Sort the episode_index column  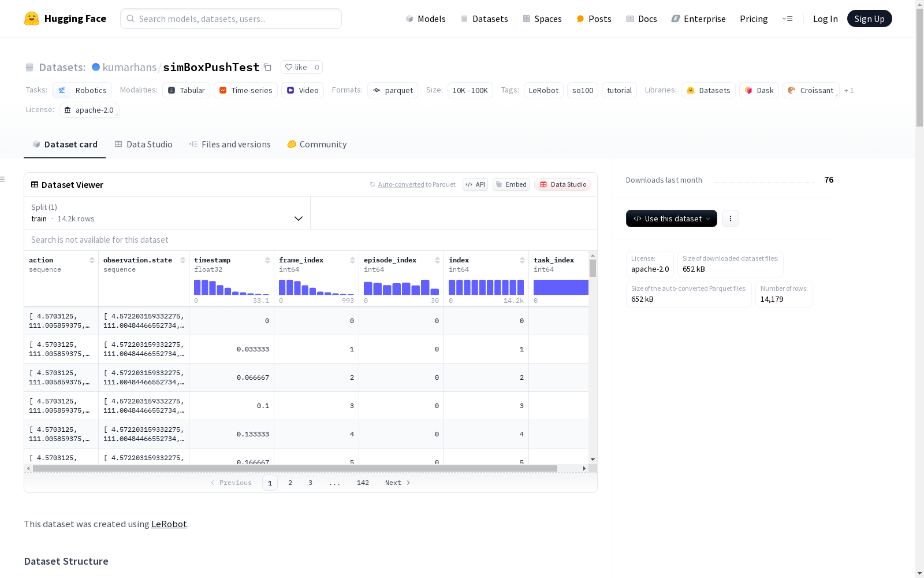click(437, 260)
